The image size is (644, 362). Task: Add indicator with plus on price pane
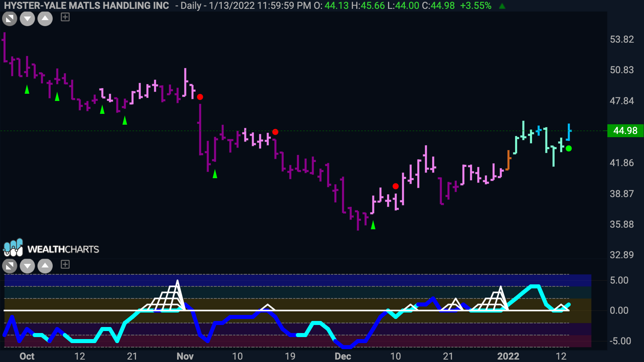[x=65, y=17]
